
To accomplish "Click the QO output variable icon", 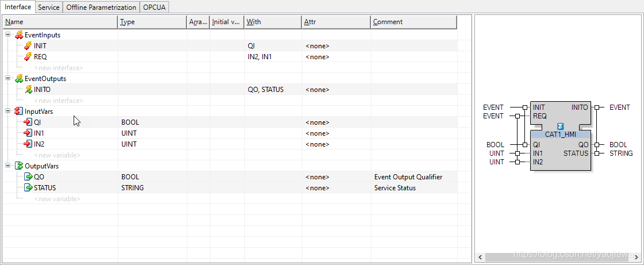I will coord(28,177).
